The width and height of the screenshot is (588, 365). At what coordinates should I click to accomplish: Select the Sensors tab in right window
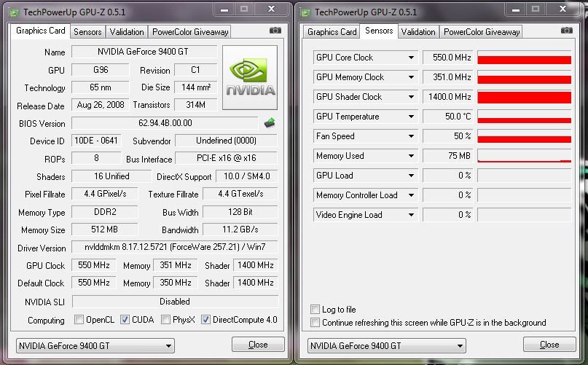379,31
